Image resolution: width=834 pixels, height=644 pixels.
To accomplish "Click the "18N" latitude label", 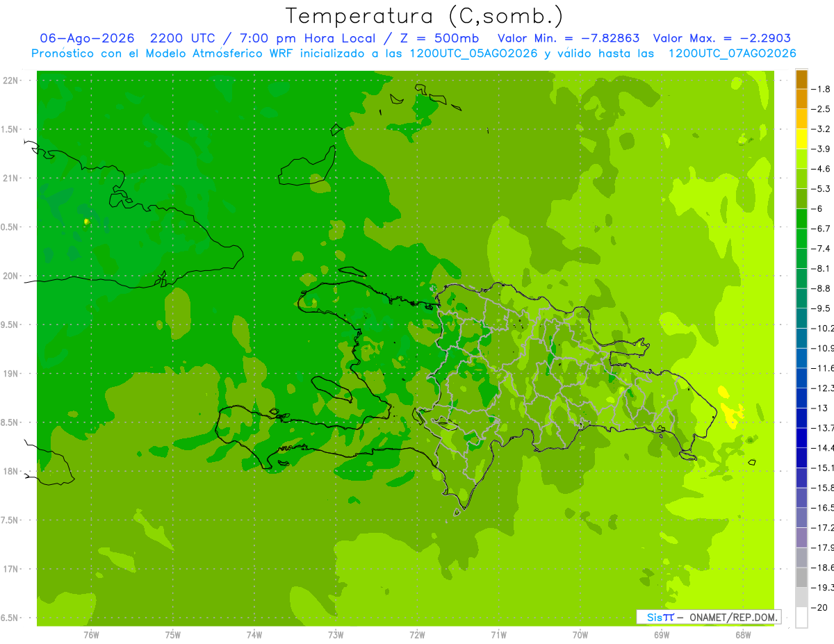I will click(10, 471).
